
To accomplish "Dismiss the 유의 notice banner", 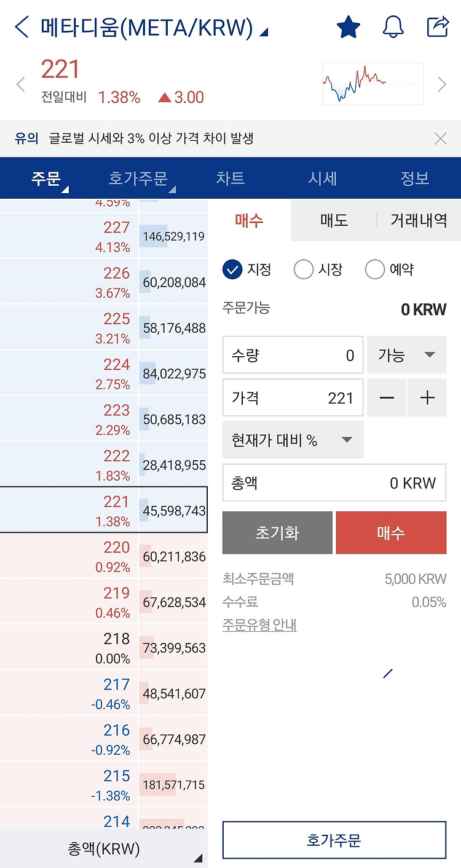I will 440,138.
